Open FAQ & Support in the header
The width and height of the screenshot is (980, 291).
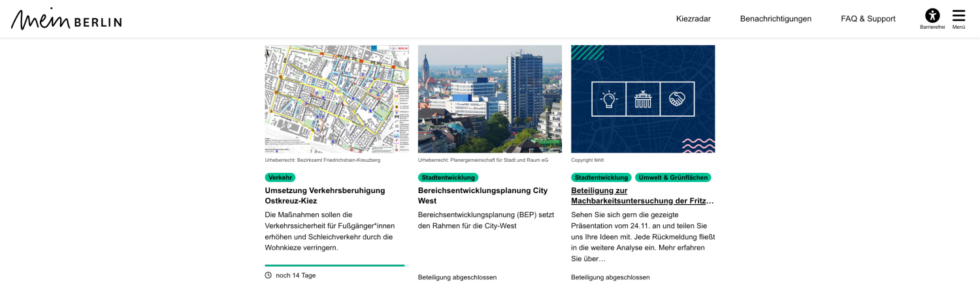(868, 19)
